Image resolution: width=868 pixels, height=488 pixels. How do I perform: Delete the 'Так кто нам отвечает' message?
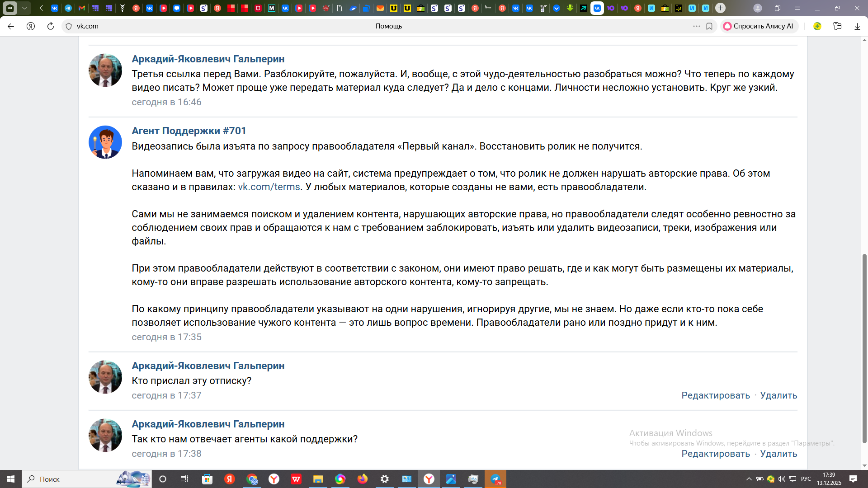tap(778, 454)
